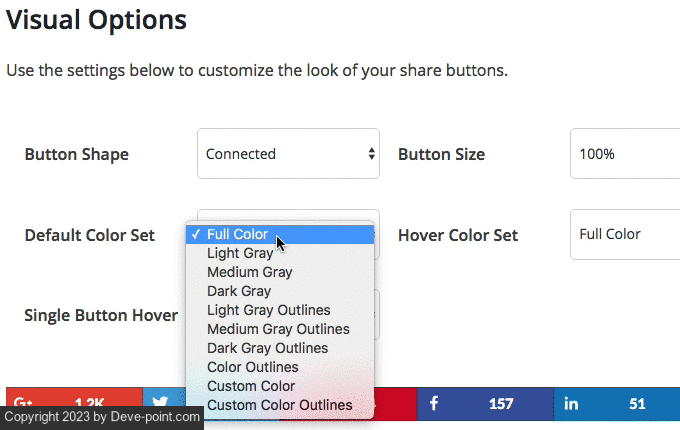Pick the Medium Gray Outlines option
Viewport: 680px width, 430px height.
tap(278, 329)
